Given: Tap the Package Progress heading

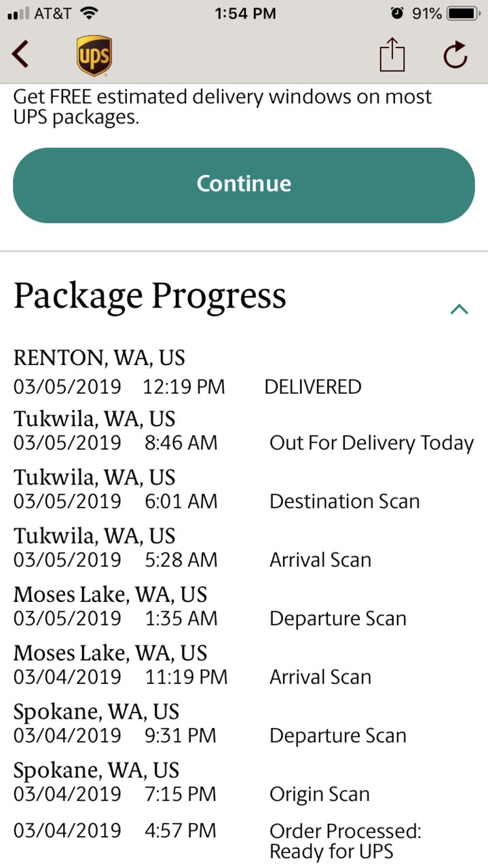Looking at the screenshot, I should pos(150,297).
